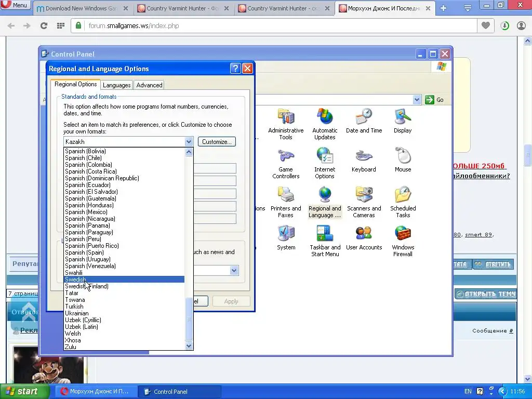
Task: Open Keyboard settings icon
Action: click(x=364, y=160)
